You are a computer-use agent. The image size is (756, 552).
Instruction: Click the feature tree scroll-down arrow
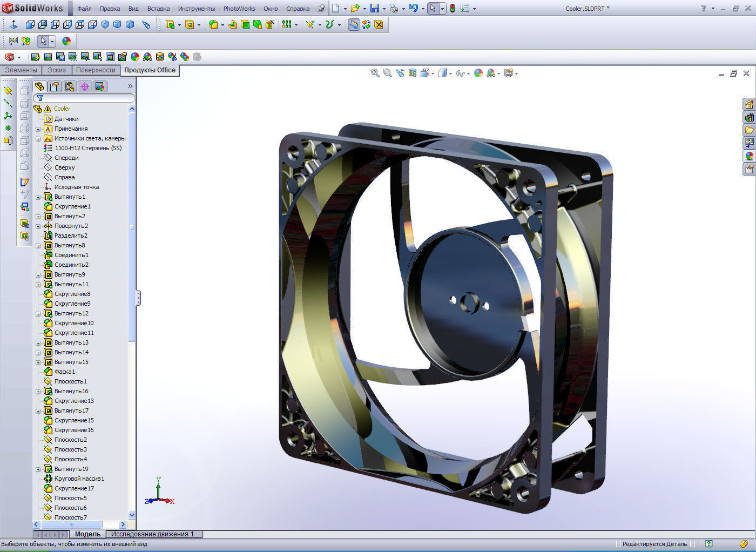132,515
